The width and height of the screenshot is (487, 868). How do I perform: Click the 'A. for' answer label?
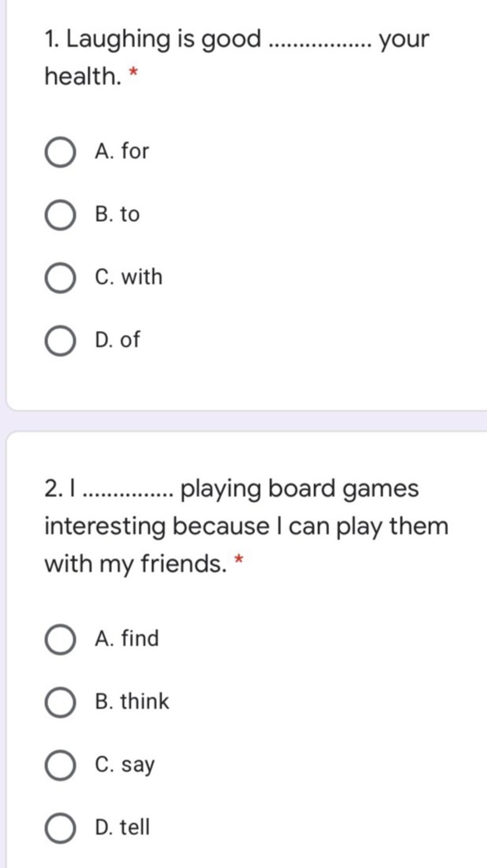122,151
